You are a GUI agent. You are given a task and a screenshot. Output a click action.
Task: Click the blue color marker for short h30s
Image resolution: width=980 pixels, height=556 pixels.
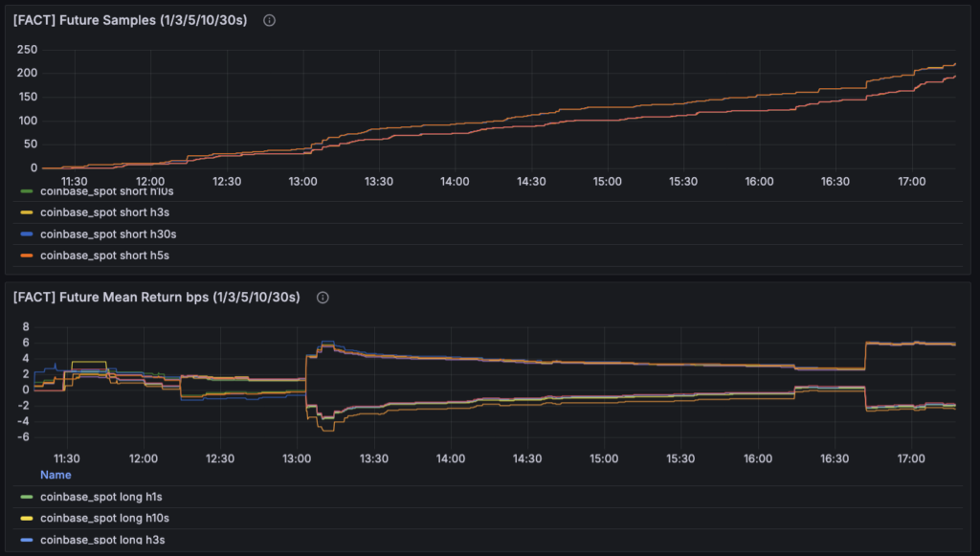[x=27, y=234]
